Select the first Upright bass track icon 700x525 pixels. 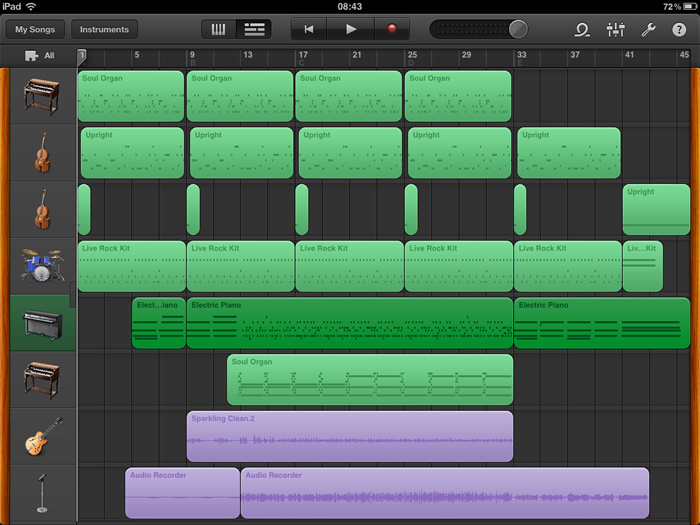tap(42, 153)
